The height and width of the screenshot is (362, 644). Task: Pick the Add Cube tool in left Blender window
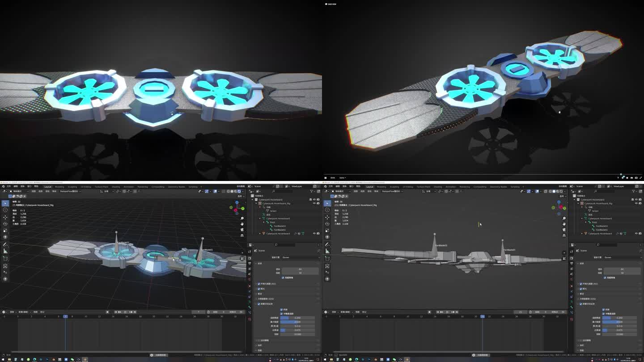[5, 258]
